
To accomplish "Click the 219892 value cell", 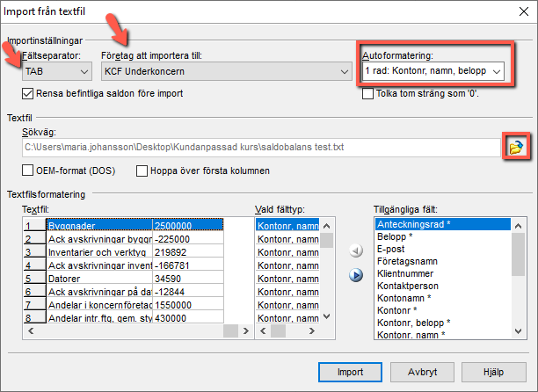I will click(188, 252).
